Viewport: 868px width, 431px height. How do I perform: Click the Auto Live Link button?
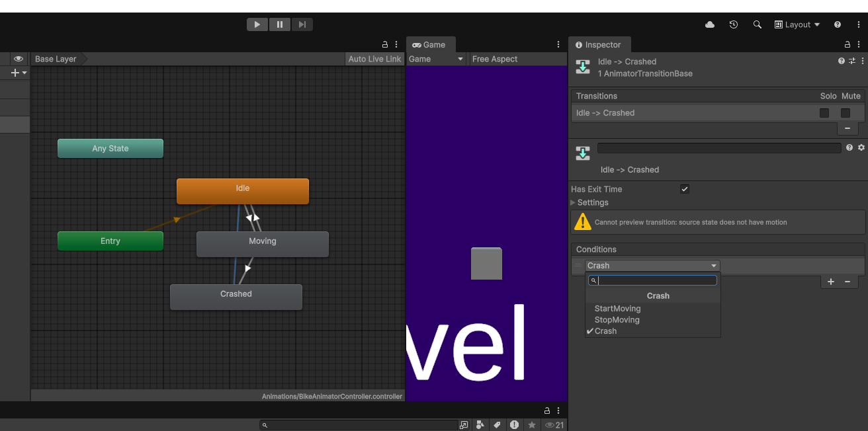374,59
